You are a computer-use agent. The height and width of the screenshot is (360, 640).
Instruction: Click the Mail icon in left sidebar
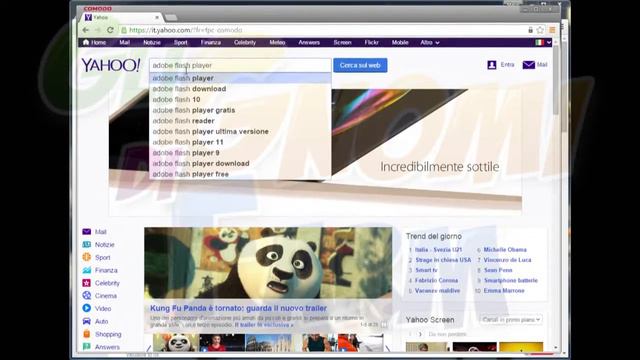pyautogui.click(x=87, y=231)
